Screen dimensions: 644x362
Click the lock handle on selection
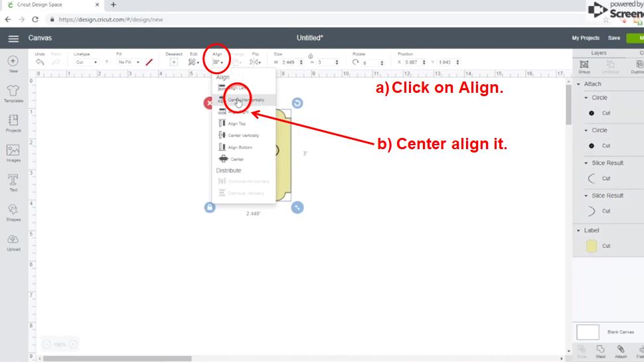(x=210, y=208)
